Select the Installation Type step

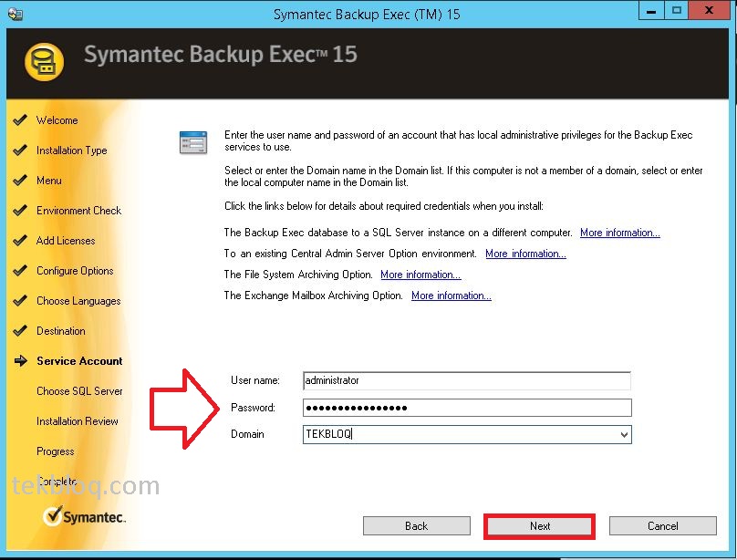71,150
